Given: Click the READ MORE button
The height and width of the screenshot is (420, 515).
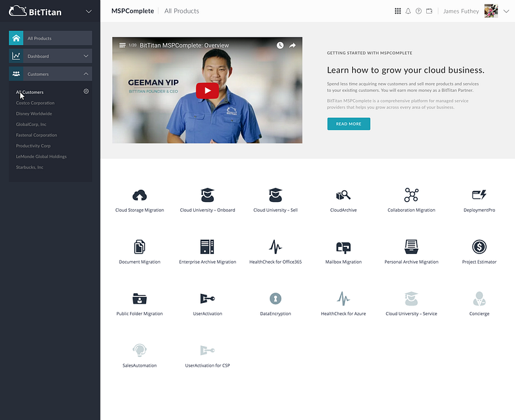Looking at the screenshot, I should pyautogui.click(x=348, y=123).
